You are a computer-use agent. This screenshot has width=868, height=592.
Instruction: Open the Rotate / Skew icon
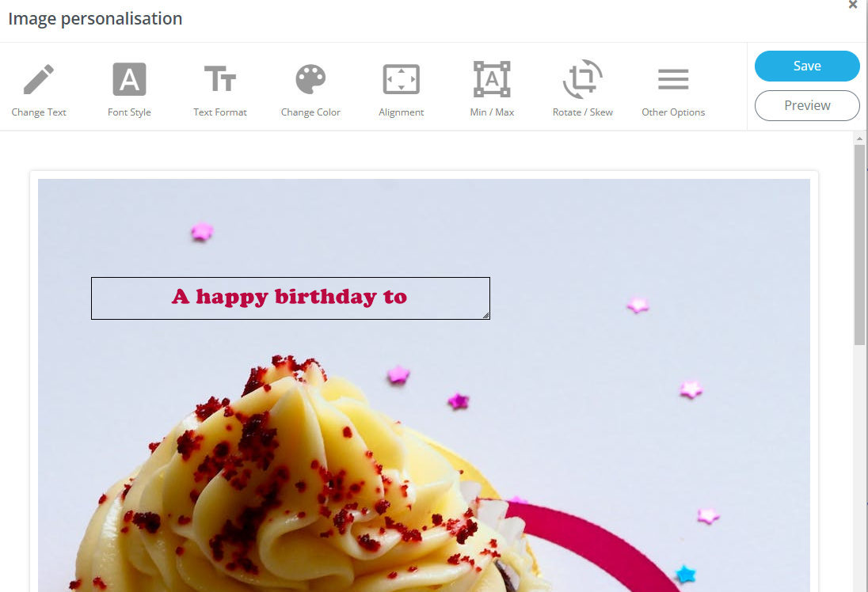pyautogui.click(x=582, y=79)
